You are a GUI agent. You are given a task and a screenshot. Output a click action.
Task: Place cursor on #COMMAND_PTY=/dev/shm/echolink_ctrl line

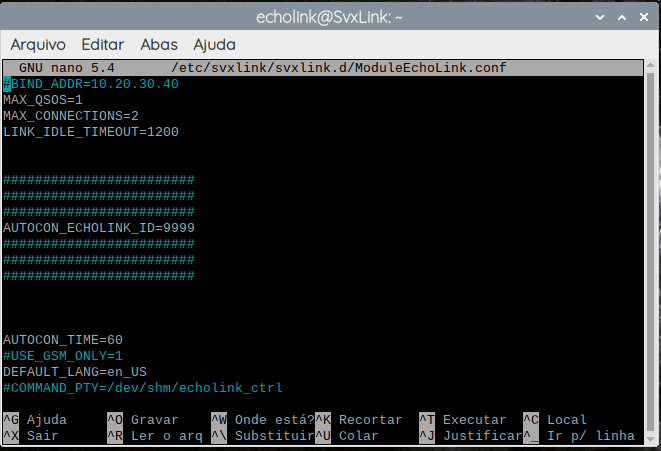pos(142,388)
